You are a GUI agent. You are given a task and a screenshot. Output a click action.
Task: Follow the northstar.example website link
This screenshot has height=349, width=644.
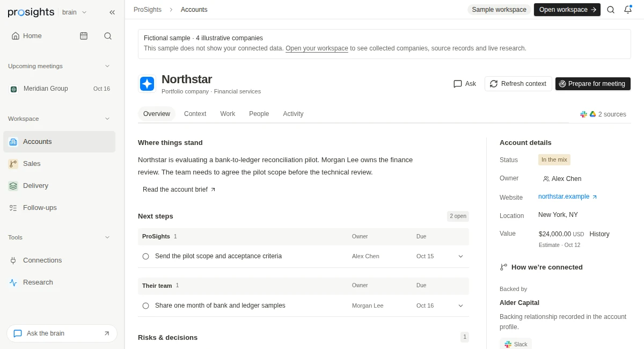(568, 197)
